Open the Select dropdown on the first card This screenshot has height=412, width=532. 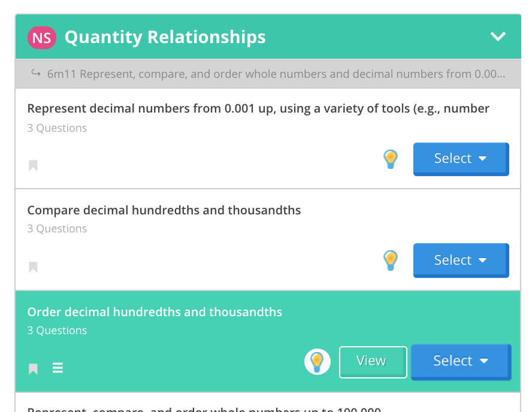[461, 158]
